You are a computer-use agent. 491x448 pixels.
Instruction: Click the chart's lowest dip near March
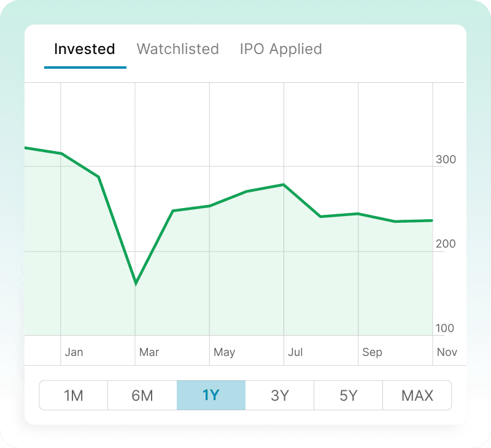(136, 284)
